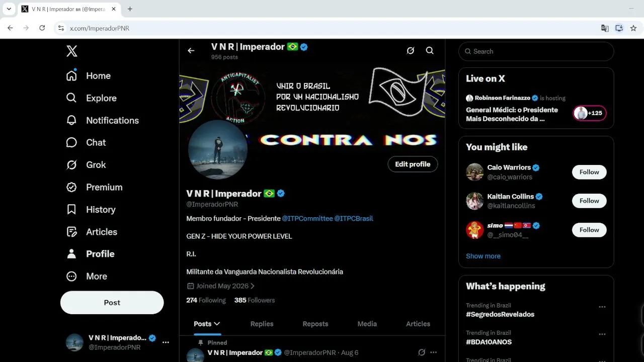Image resolution: width=644 pixels, height=362 pixels.
Task: Click Show more suggestions link
Action: 483,256
